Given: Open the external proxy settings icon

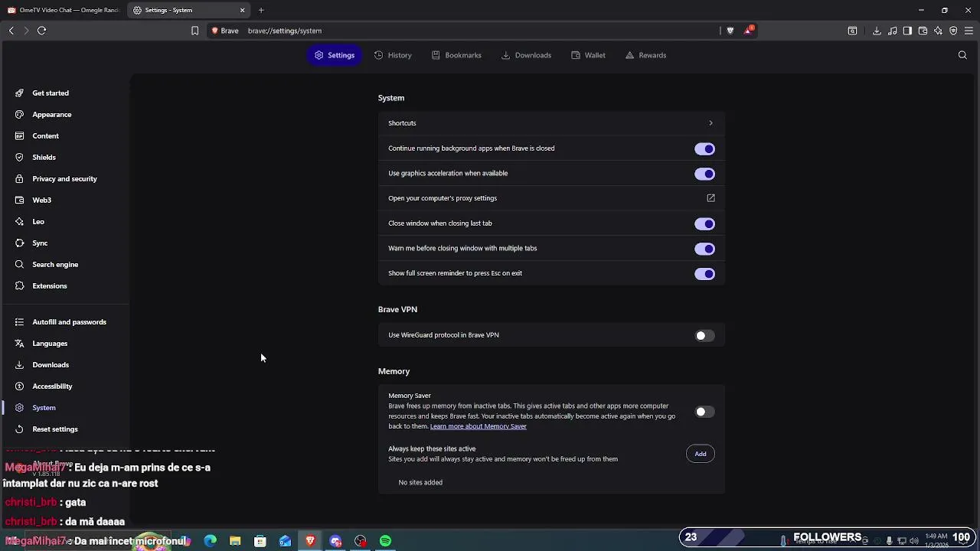Looking at the screenshot, I should (710, 198).
